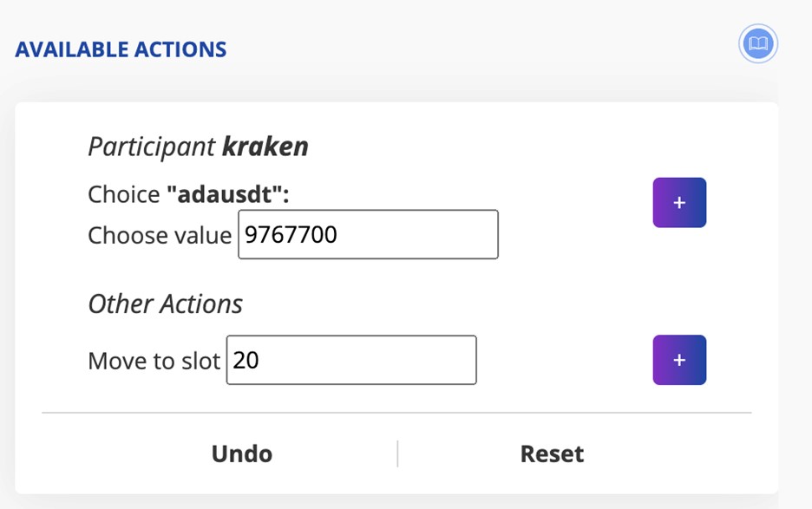
Task: Select the Participant kraken heading
Action: tap(199, 147)
